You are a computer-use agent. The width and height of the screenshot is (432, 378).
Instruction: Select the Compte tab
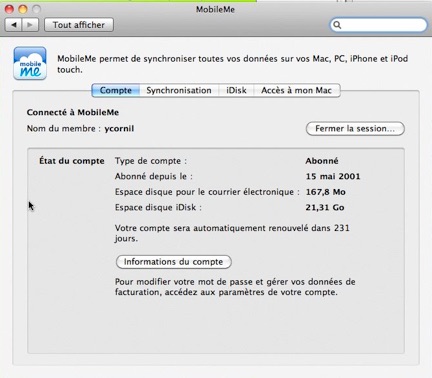click(x=116, y=90)
